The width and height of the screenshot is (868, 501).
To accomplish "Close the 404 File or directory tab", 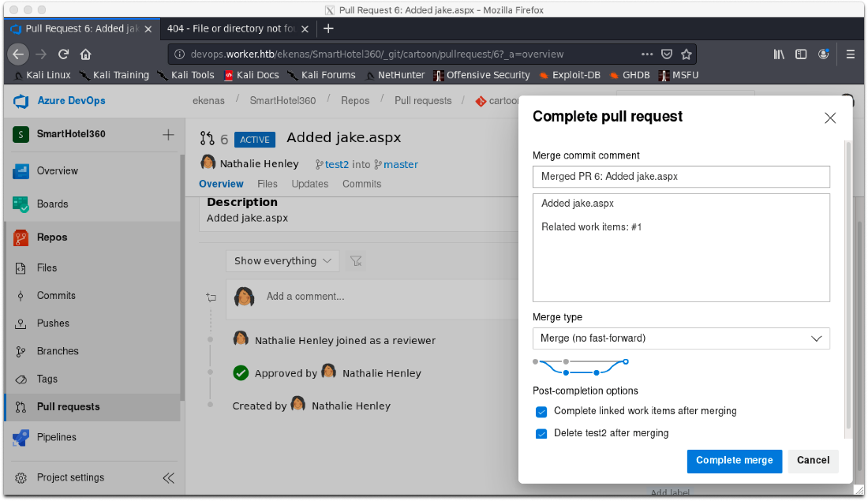I will [305, 28].
